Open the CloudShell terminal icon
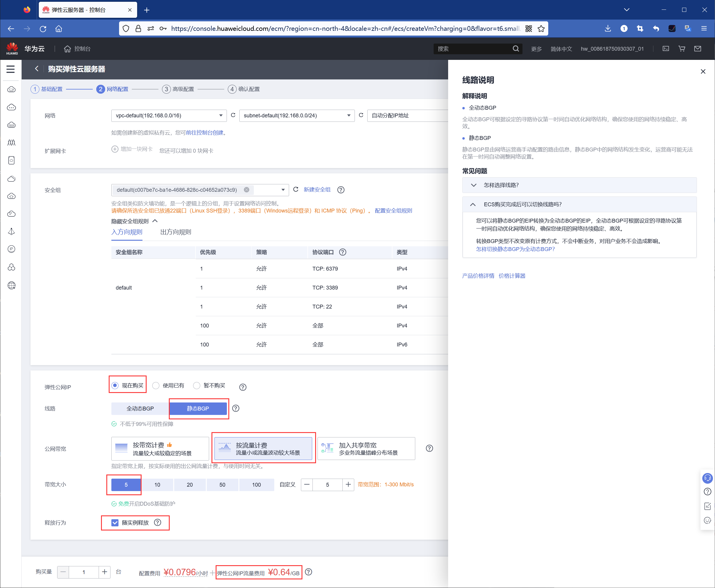Image resolution: width=715 pixels, height=588 pixels. [666, 49]
